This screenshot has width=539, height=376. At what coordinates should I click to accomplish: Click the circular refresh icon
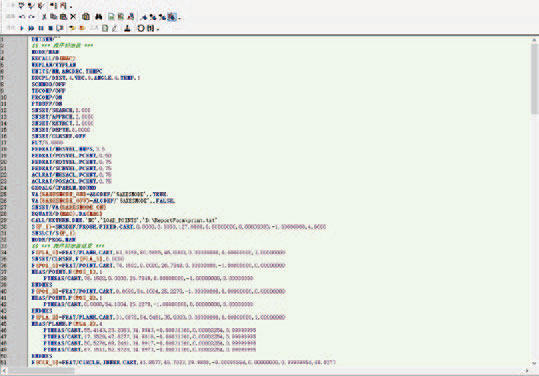coord(141,28)
